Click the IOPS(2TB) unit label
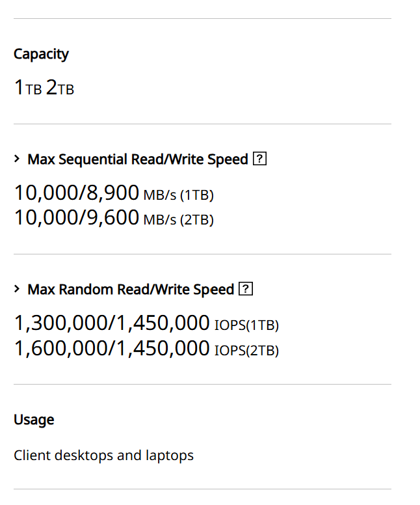 coord(246,351)
